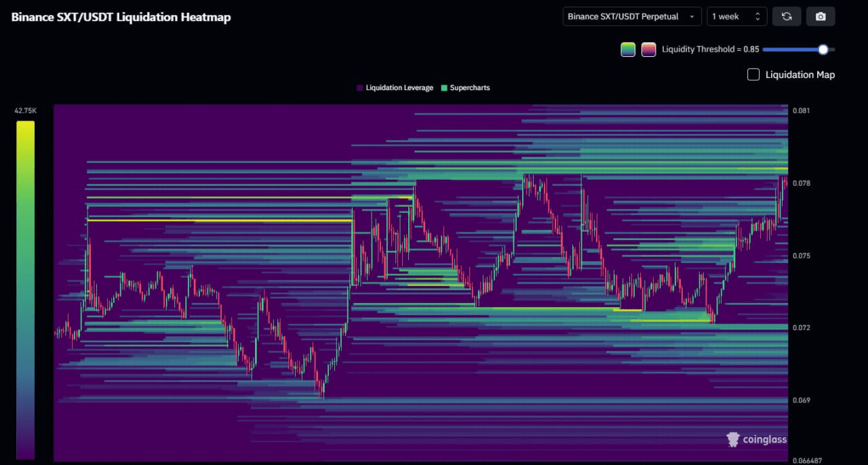Click the 0.078 price label on the axis
Image resolution: width=868 pixels, height=465 pixels.
pos(801,183)
